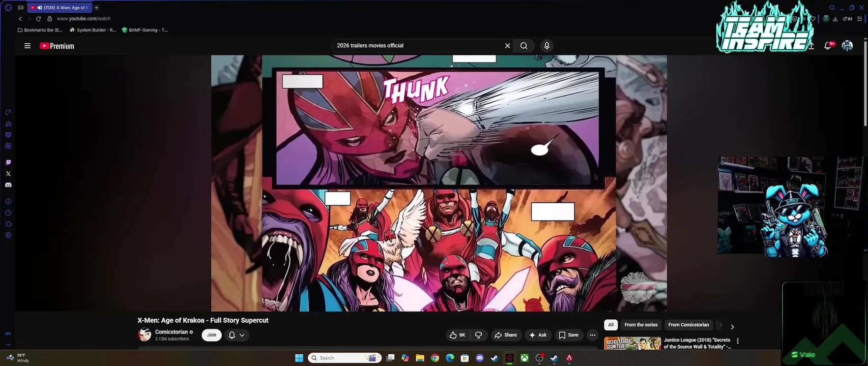Open options for Justice League video
The width and height of the screenshot is (868, 366).
(x=738, y=341)
